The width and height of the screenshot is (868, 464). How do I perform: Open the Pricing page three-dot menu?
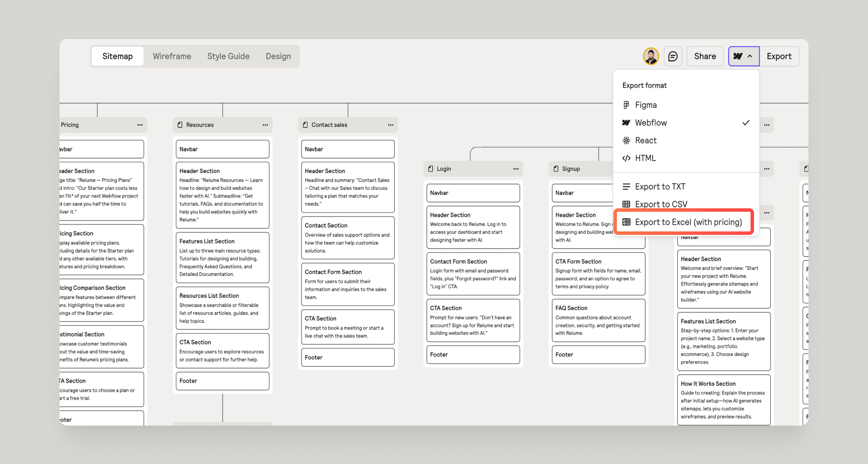coord(140,125)
